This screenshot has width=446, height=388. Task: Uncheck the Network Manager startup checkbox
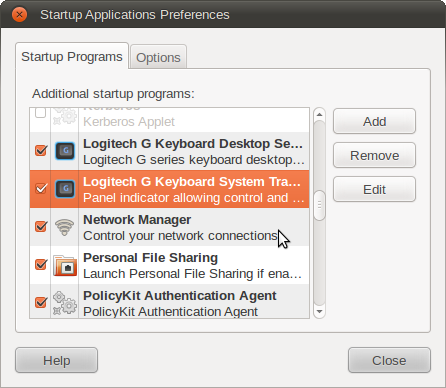pyautogui.click(x=41, y=226)
